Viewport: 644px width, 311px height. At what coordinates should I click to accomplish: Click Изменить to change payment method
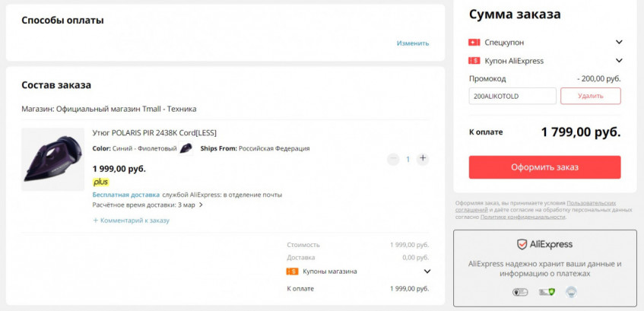(x=413, y=43)
